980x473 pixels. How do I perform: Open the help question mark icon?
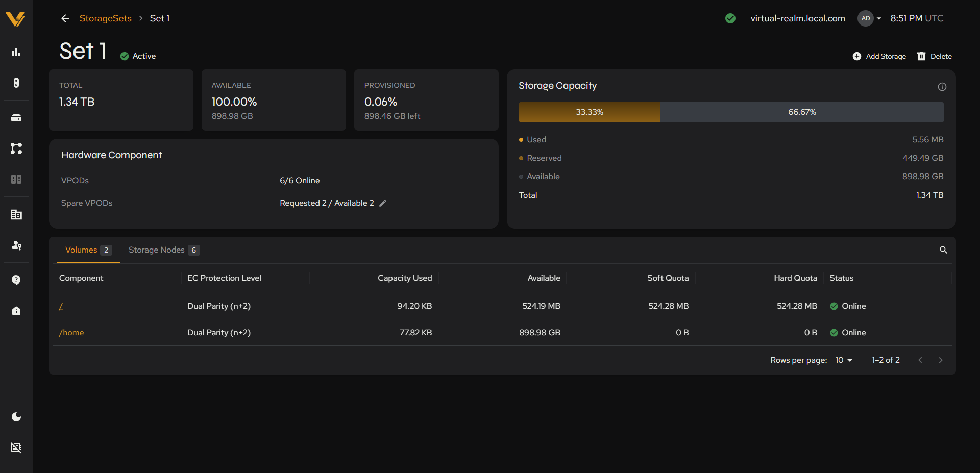click(16, 280)
